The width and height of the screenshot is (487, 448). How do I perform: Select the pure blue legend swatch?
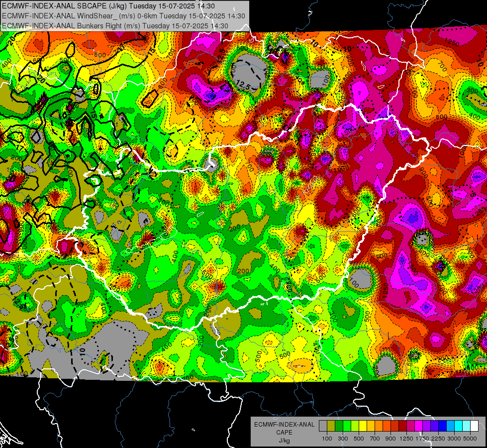click(443, 426)
